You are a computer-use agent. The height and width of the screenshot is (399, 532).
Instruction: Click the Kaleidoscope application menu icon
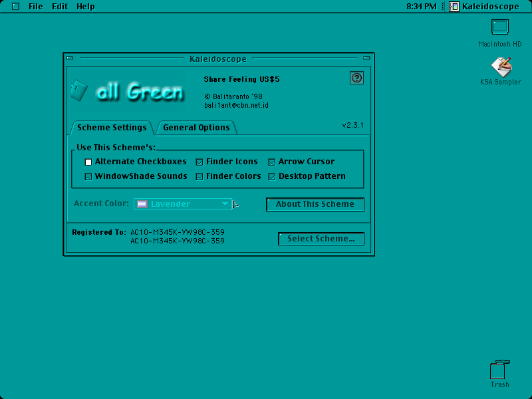pos(454,7)
